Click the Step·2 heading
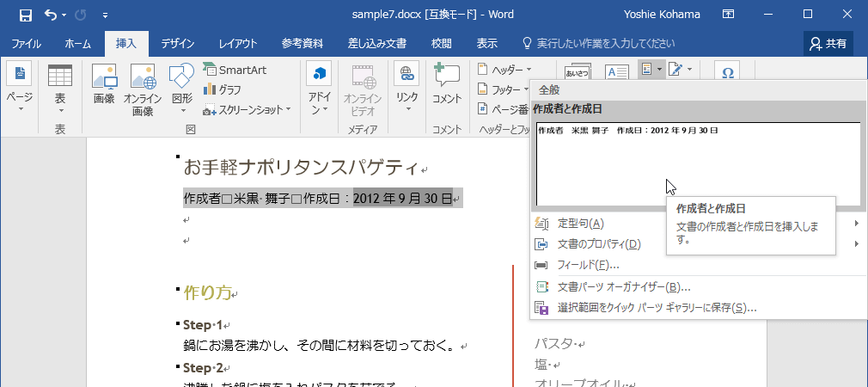 (x=203, y=367)
